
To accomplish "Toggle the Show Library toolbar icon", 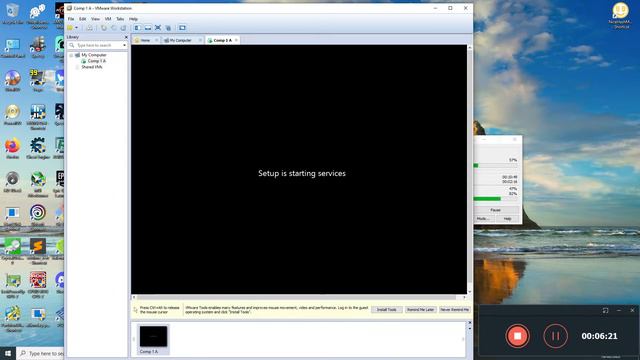I will pyautogui.click(x=138, y=28).
